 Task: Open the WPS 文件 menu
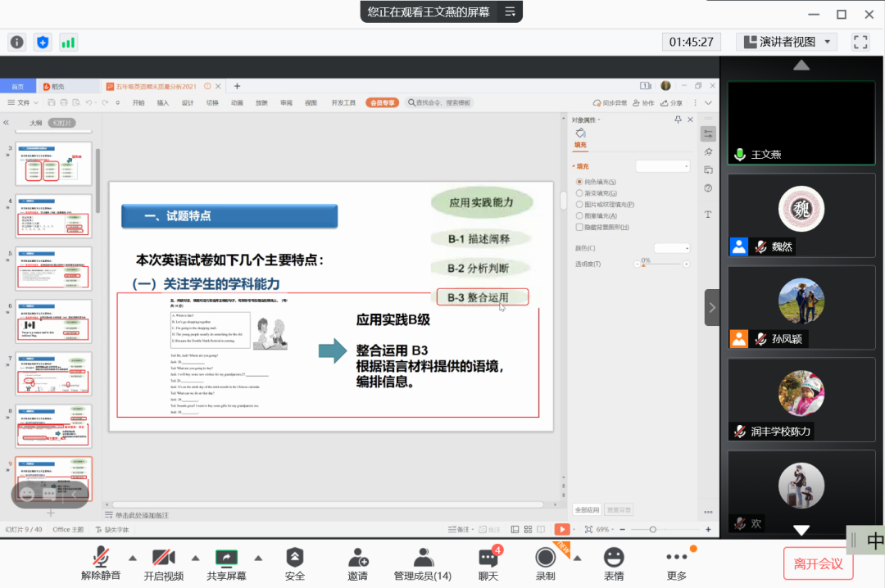point(23,102)
